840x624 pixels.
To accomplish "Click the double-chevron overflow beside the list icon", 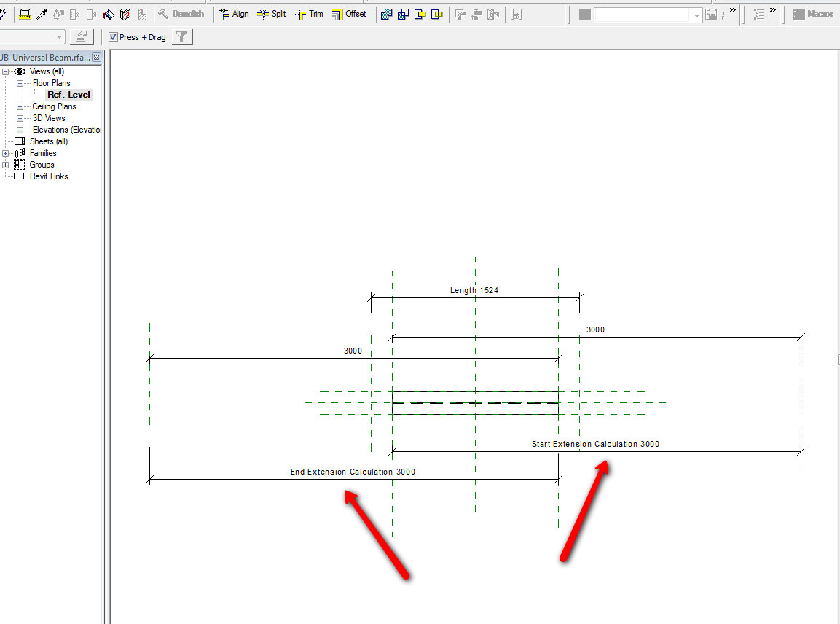I will (772, 10).
